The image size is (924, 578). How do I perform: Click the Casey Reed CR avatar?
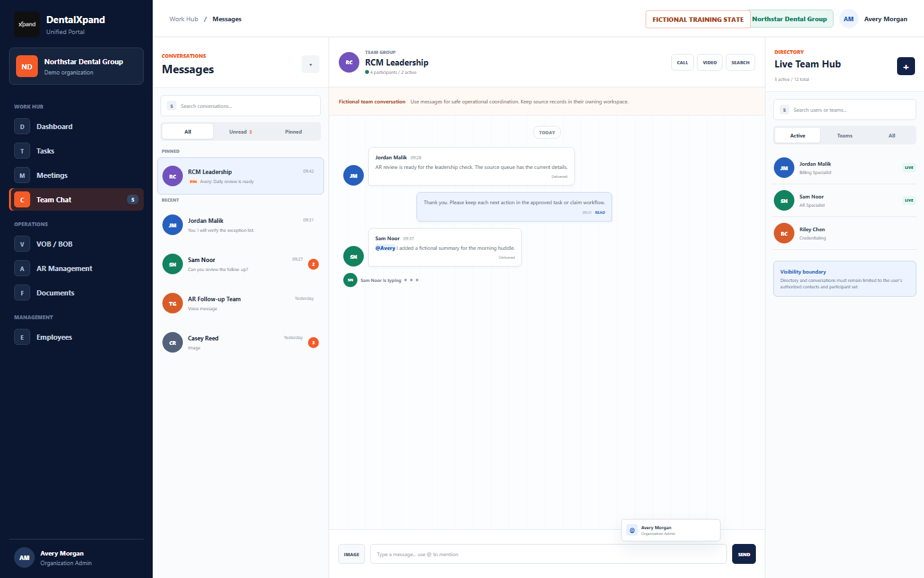[x=173, y=342]
